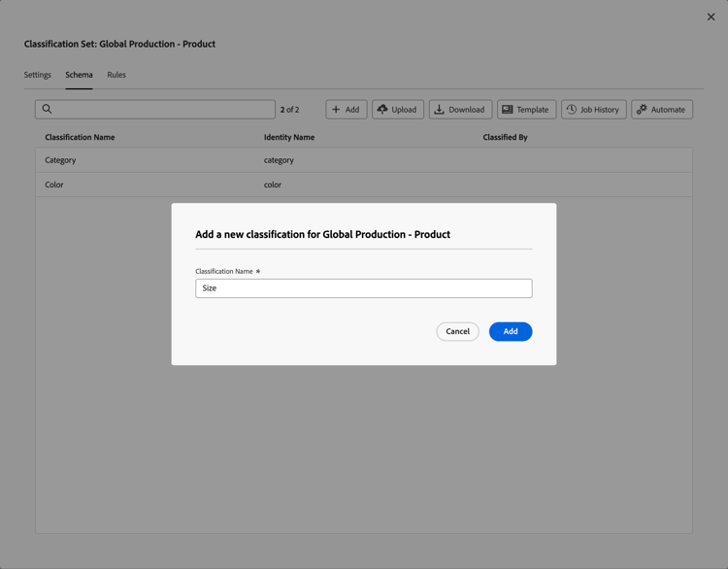Open Template from toolbar

[x=526, y=110]
